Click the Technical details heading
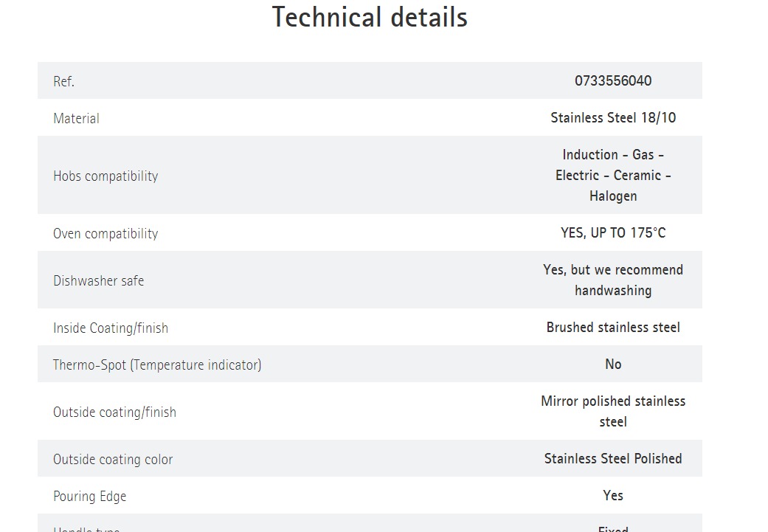 [x=370, y=17]
